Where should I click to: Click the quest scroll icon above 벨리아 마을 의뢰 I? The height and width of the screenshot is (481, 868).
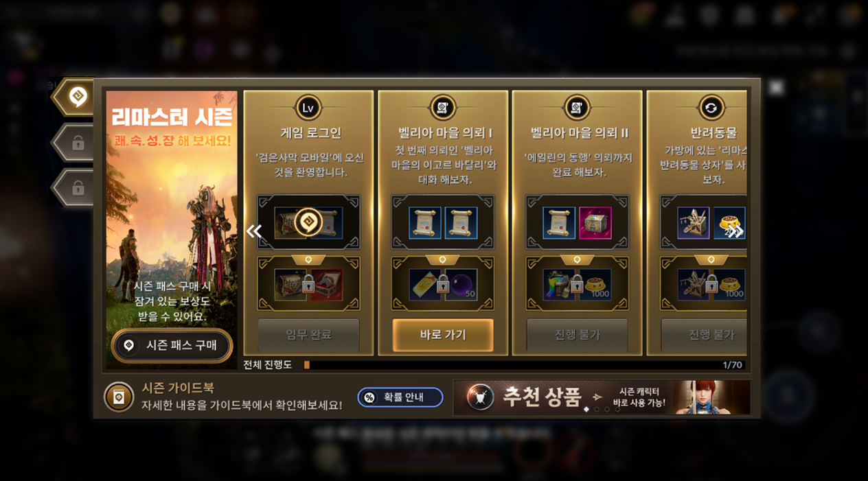(x=442, y=108)
